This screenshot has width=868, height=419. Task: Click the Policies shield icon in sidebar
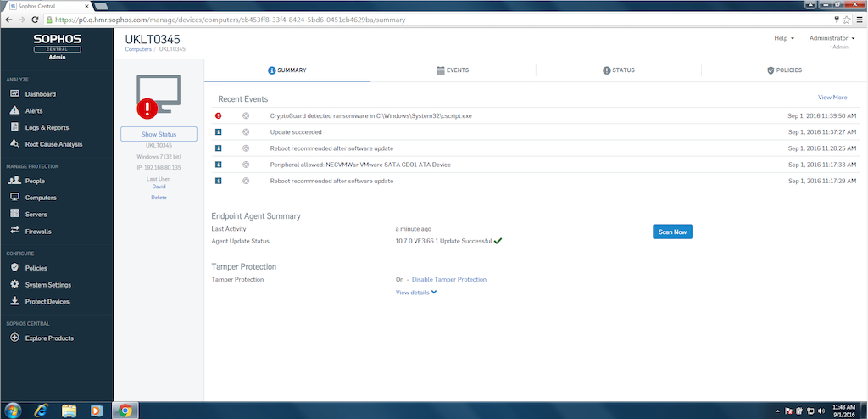(x=15, y=268)
